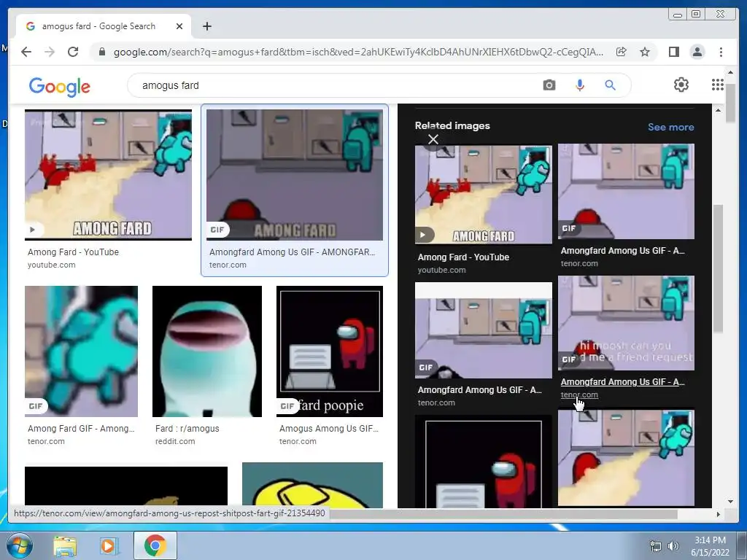Image resolution: width=747 pixels, height=560 pixels.
Task: Open Windows Media Player from taskbar
Action: click(109, 546)
